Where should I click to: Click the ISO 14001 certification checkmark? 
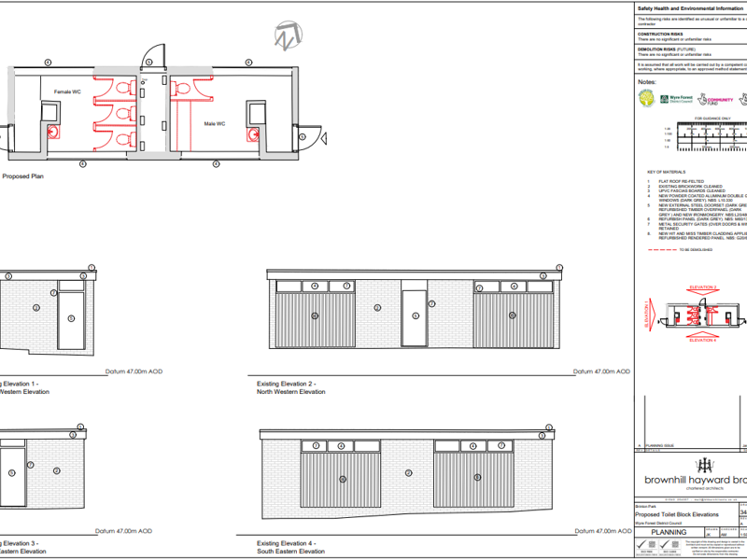coord(662,545)
